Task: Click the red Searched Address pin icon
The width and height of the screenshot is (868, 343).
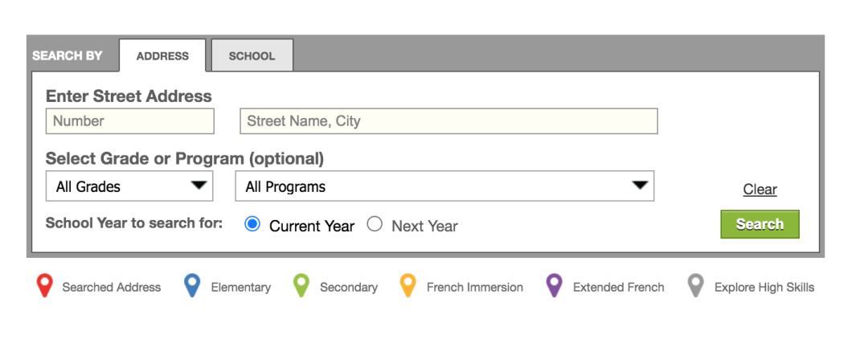Action: (45, 285)
